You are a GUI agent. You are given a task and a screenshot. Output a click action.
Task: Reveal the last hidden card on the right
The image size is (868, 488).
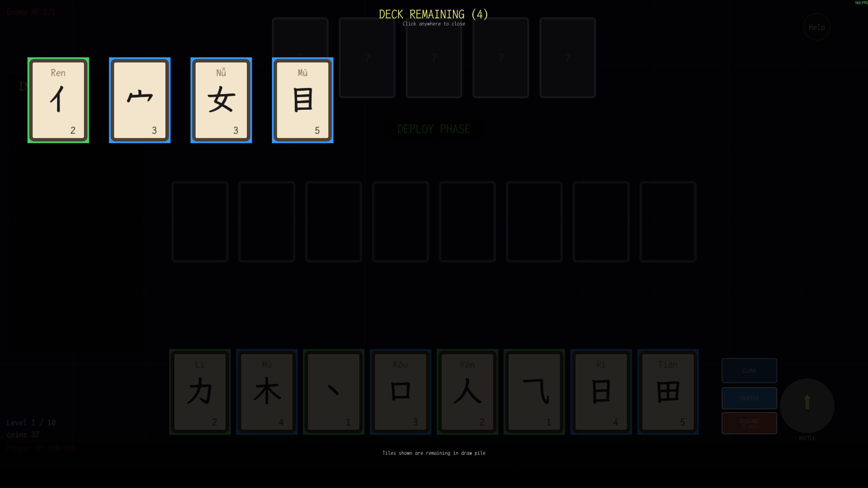click(568, 58)
